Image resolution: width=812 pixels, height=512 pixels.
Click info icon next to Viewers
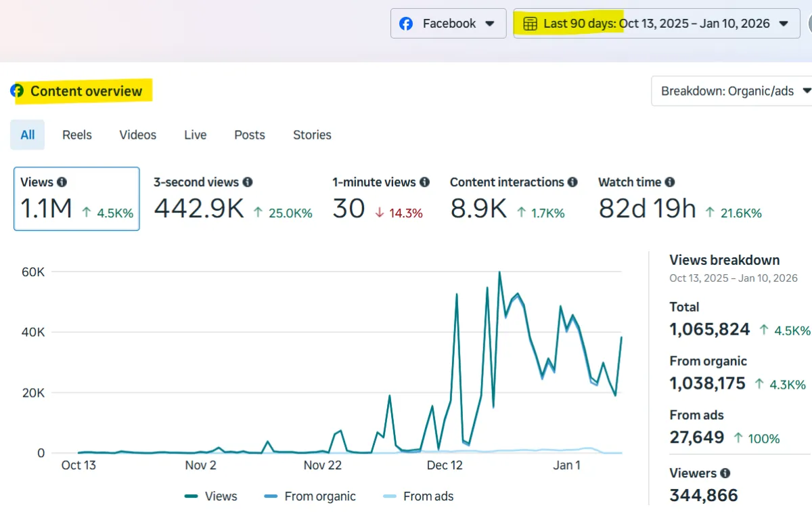pyautogui.click(x=725, y=473)
